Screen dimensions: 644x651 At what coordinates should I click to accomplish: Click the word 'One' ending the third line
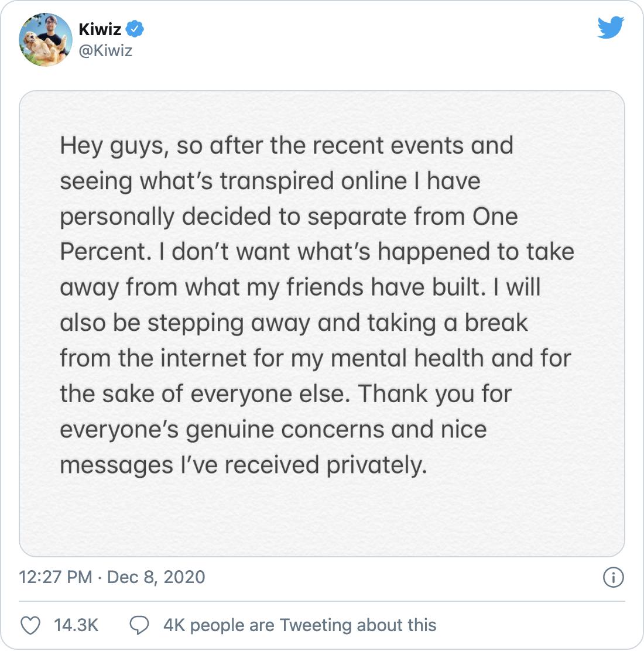point(495,216)
